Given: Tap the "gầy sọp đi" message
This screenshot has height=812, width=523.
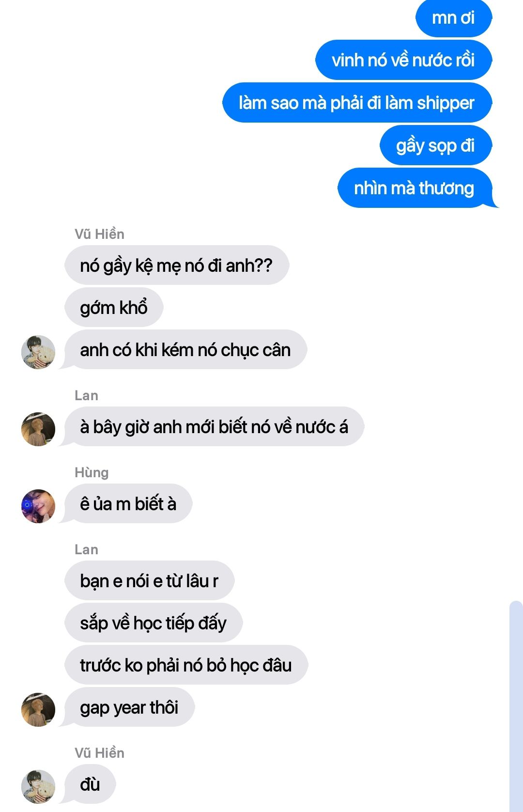Looking at the screenshot, I should (436, 145).
